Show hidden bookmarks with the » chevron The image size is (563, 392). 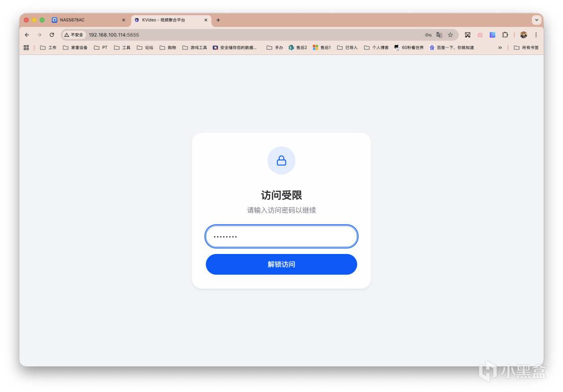pyautogui.click(x=500, y=47)
